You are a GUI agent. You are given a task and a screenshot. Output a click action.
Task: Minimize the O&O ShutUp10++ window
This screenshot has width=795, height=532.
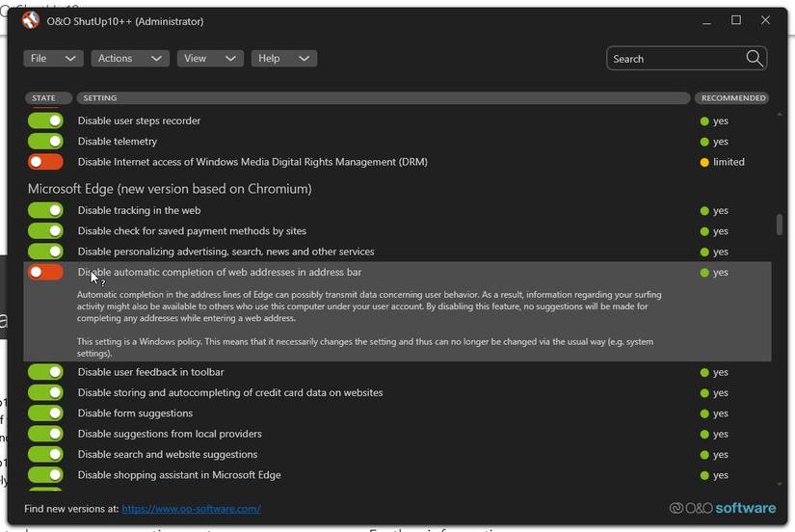coord(706,21)
